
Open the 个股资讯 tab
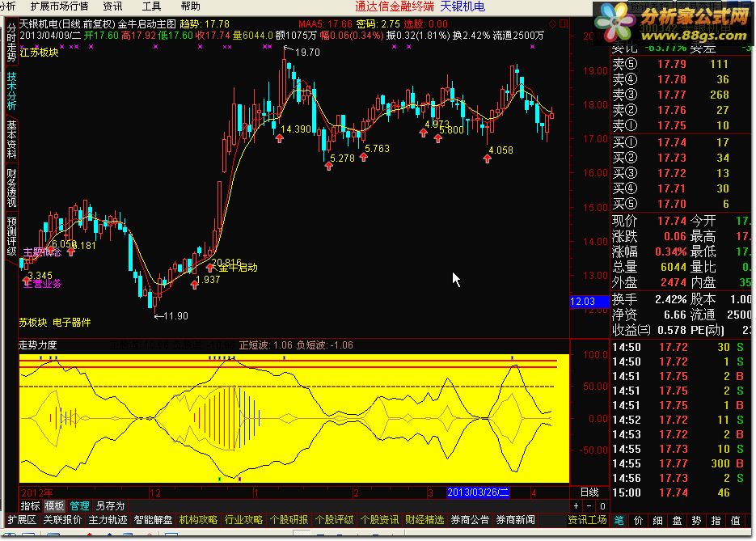pos(379,520)
